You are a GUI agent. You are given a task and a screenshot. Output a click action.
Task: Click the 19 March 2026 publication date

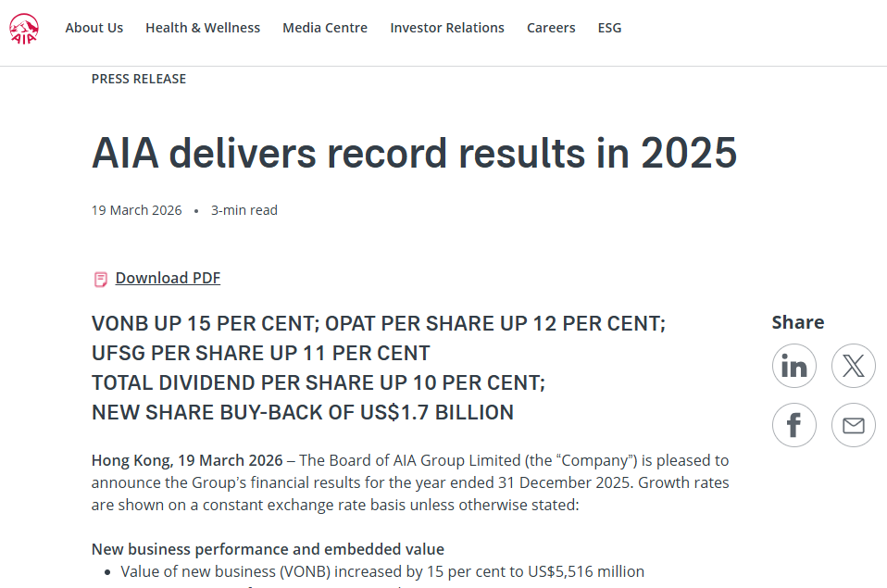136,210
